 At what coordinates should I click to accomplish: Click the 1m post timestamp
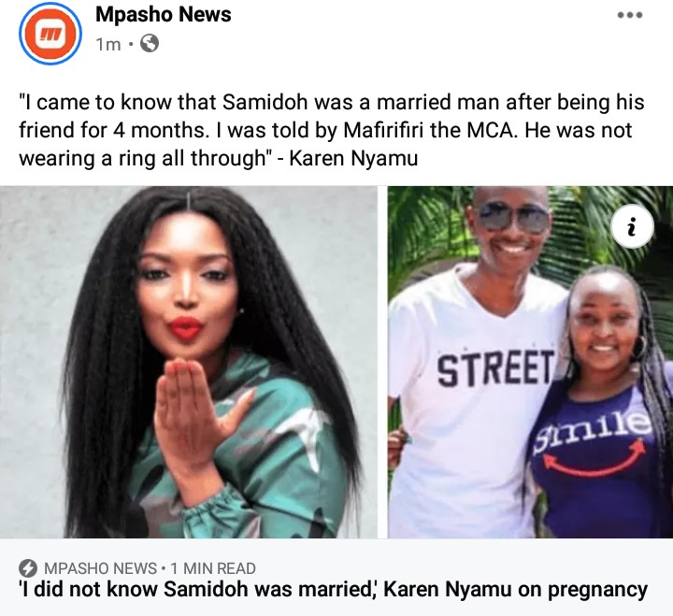pos(108,44)
